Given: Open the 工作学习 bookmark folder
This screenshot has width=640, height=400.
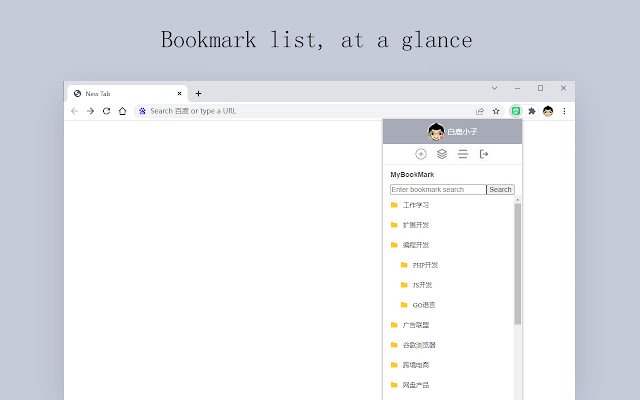Looking at the screenshot, I should click(416, 205).
